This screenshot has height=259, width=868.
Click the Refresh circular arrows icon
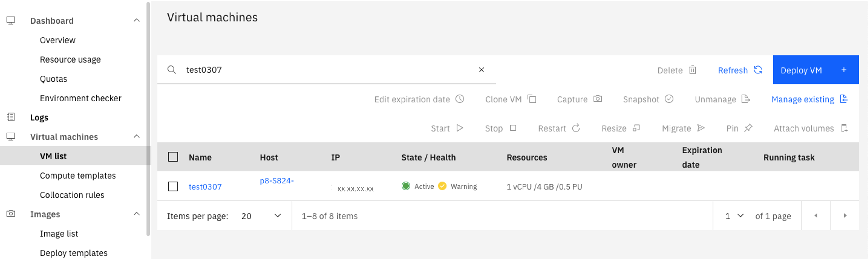click(x=758, y=70)
